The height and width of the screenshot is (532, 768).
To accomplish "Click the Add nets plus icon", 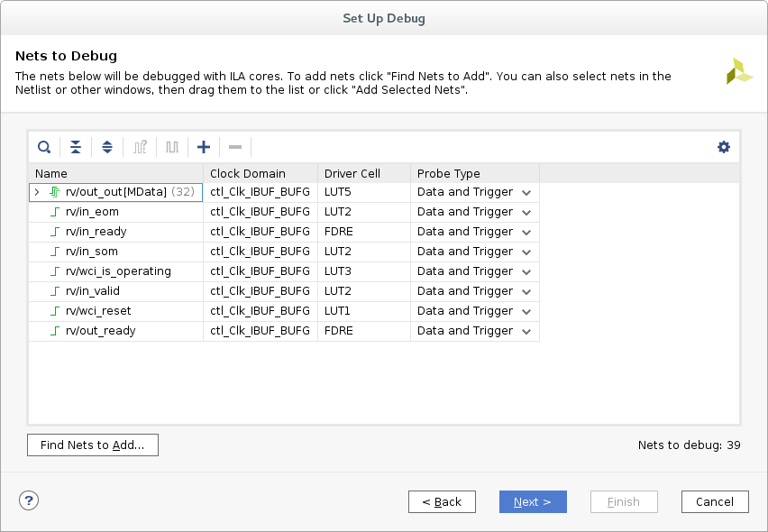I will tap(204, 147).
